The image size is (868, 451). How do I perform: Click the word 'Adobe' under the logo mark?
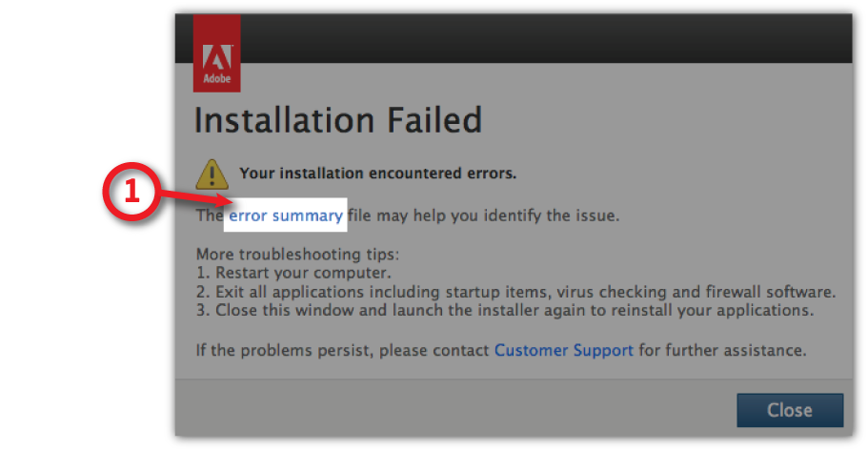[x=216, y=80]
